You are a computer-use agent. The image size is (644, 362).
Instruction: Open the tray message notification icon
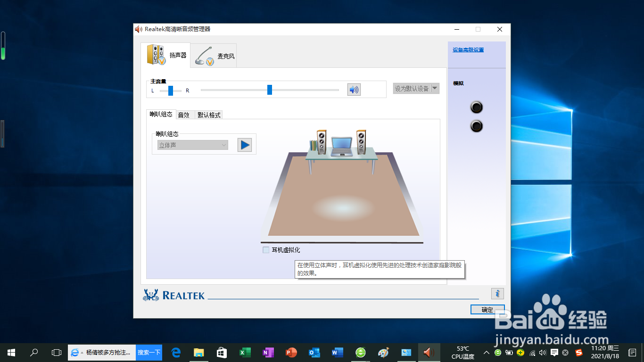point(554,353)
